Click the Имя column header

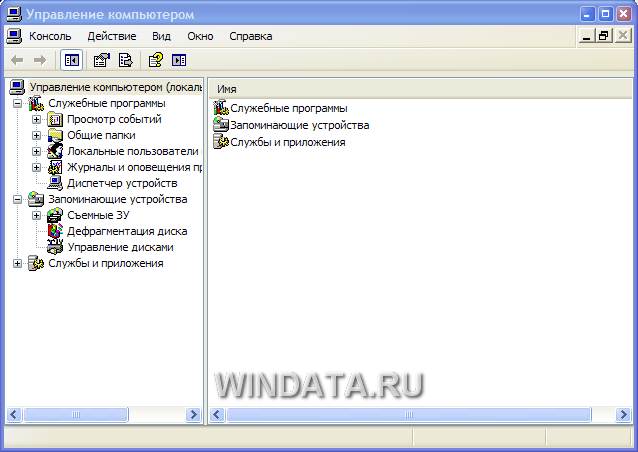point(420,89)
